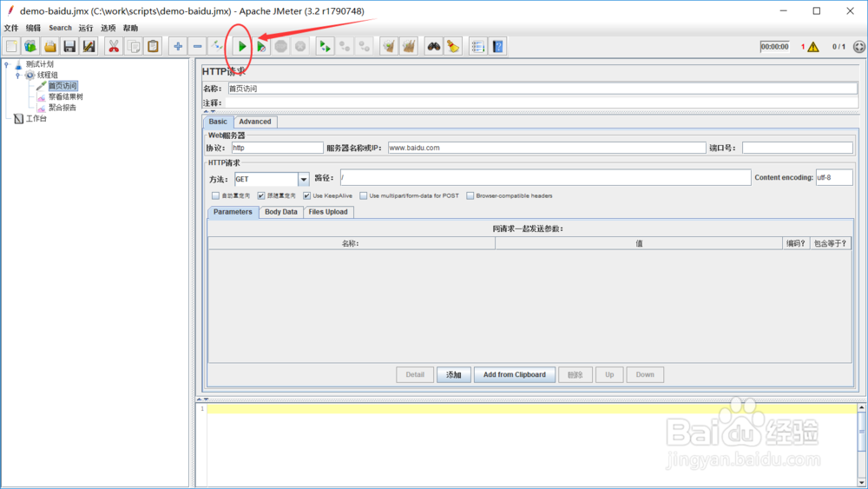Select 察看结果树 in the tree
Image resolution: width=868 pixels, height=489 pixels.
65,97
